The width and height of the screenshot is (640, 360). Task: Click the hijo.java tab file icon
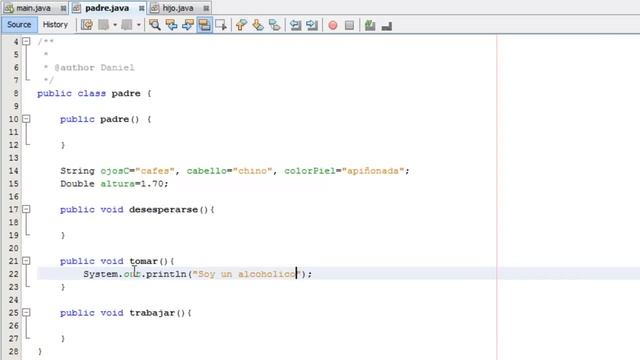click(x=155, y=8)
